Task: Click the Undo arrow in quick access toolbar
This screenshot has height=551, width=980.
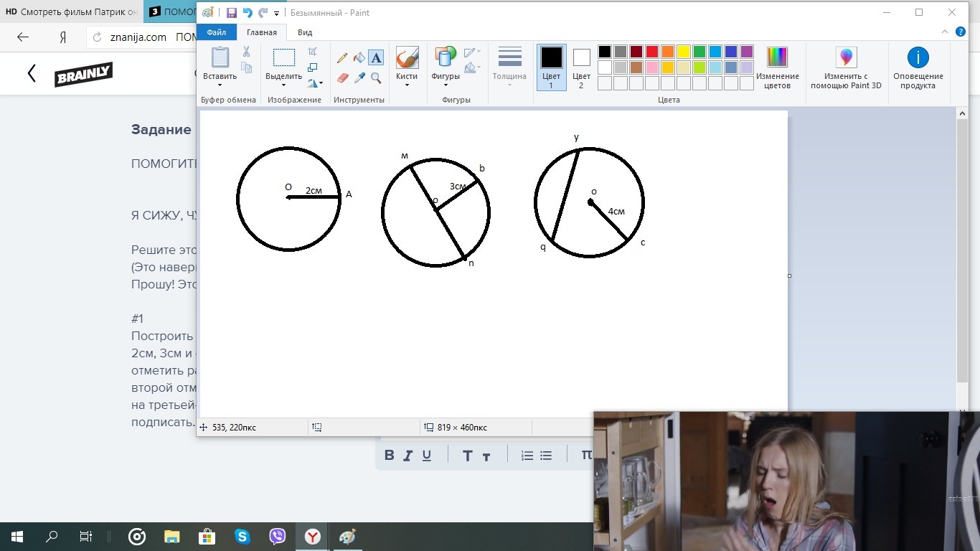Action: point(248,13)
